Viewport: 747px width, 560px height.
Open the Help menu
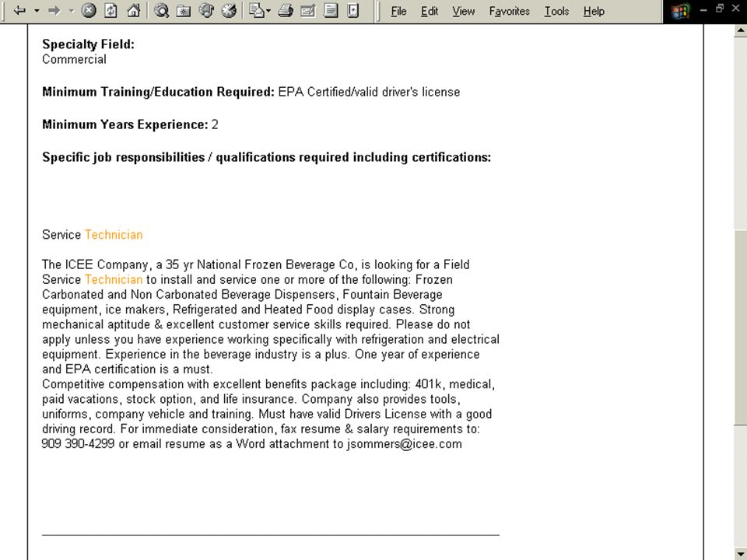(x=594, y=11)
